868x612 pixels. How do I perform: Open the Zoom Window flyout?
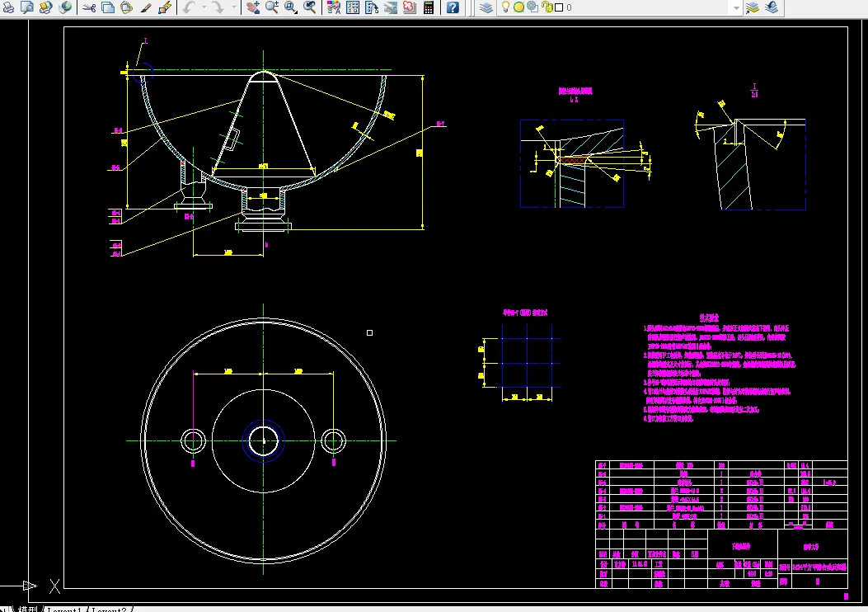[291, 7]
